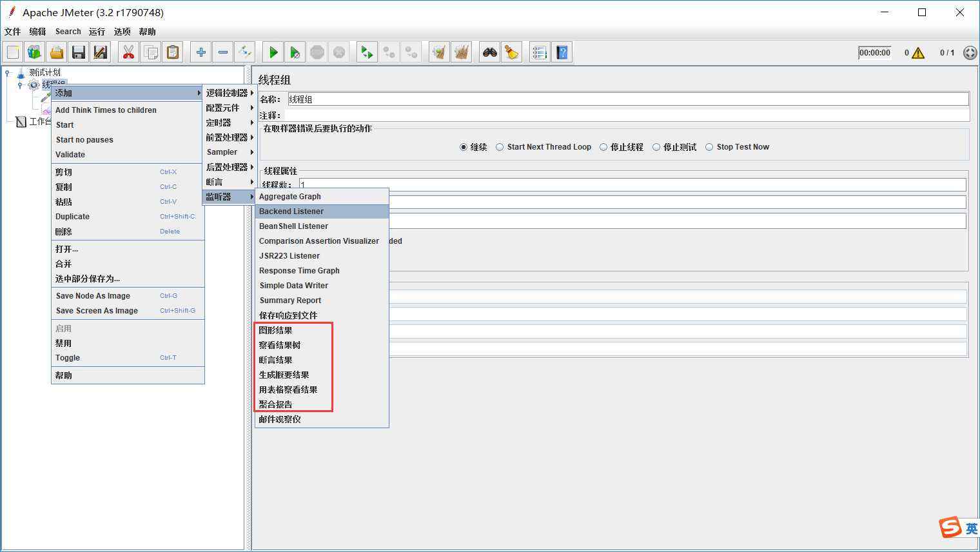Click the 线程数 input field

click(x=632, y=185)
